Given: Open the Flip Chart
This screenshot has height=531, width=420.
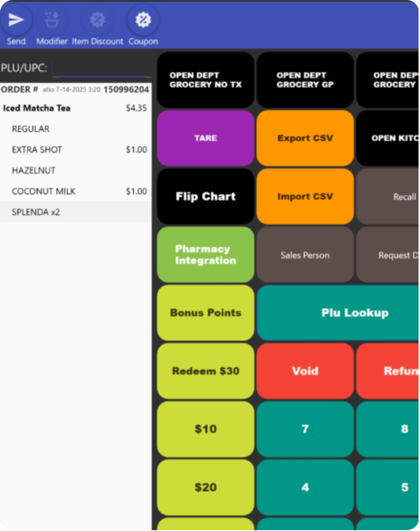Looking at the screenshot, I should [205, 196].
